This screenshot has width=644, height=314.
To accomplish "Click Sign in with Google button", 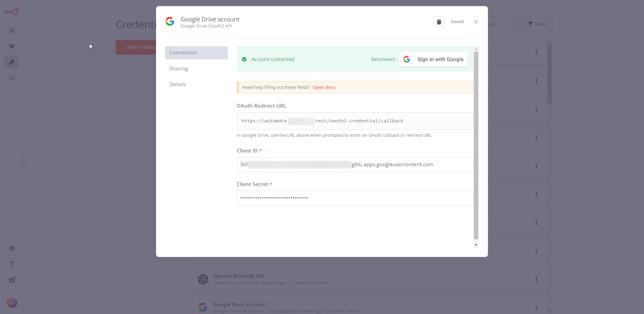I will pyautogui.click(x=433, y=59).
